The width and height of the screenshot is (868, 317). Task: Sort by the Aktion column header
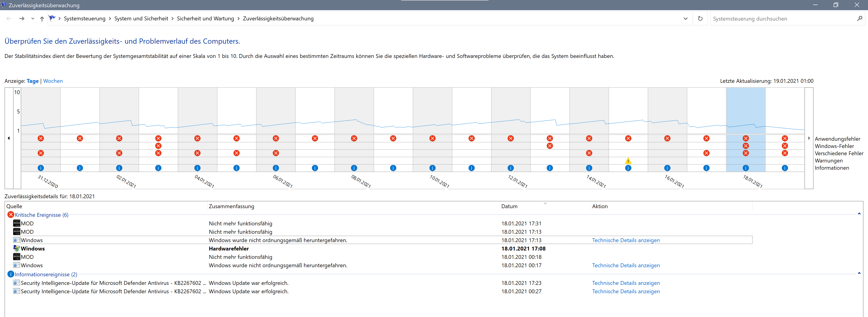point(671,206)
